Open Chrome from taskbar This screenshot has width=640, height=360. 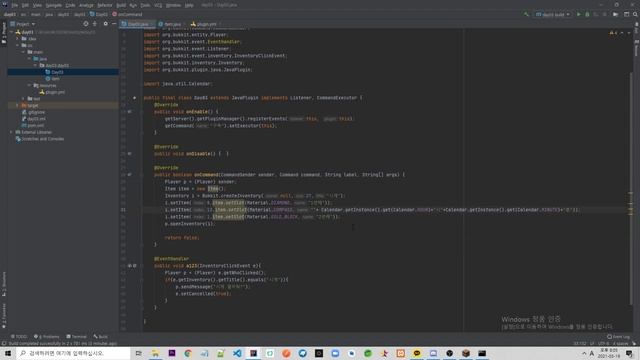[x=188, y=353]
